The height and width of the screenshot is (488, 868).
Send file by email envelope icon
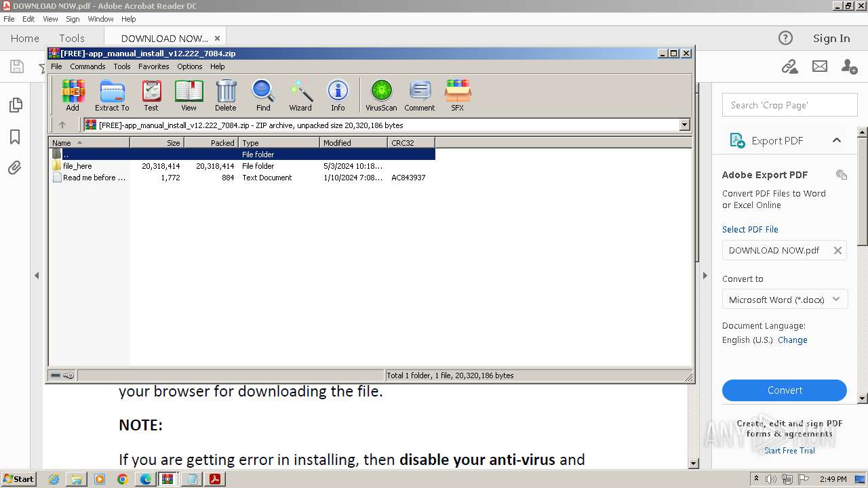(x=820, y=66)
